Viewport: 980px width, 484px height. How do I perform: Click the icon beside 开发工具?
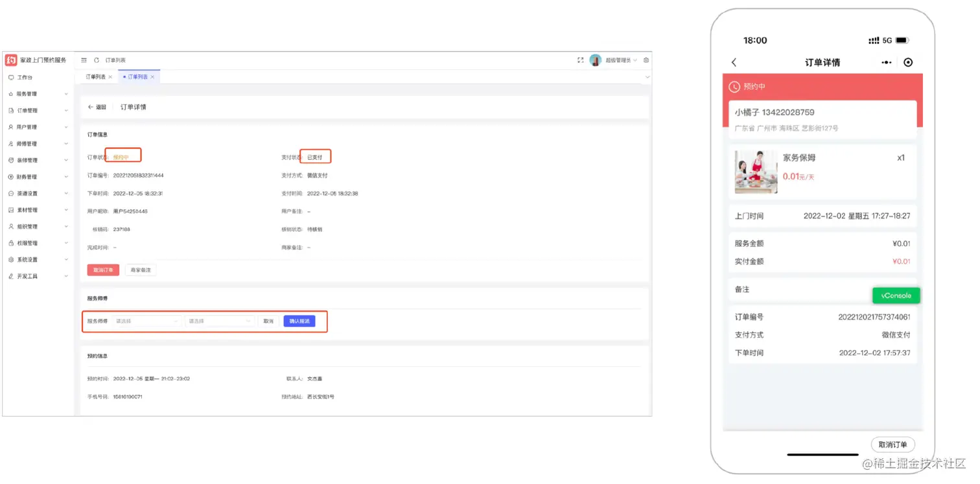pyautogui.click(x=11, y=277)
